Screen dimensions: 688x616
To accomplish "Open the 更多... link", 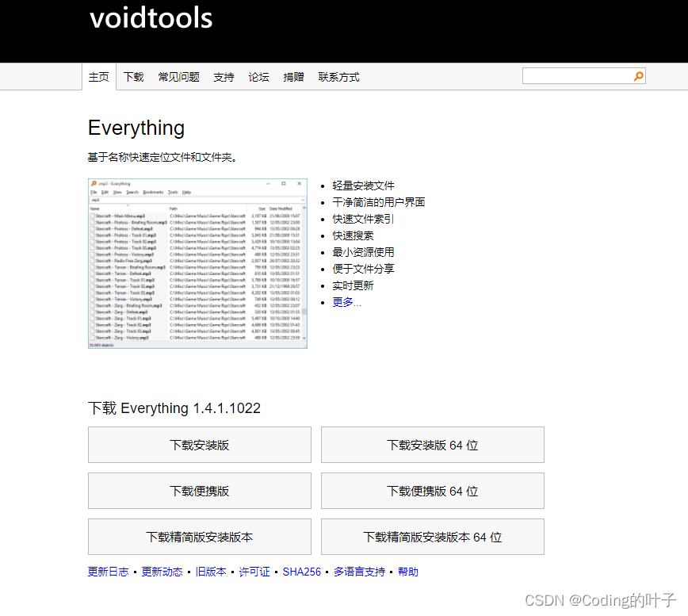I will coord(346,301).
